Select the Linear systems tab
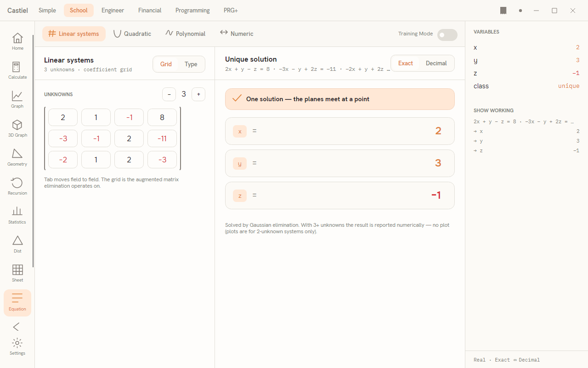Screen dimensions: 588x368 pyautogui.click(x=74, y=34)
